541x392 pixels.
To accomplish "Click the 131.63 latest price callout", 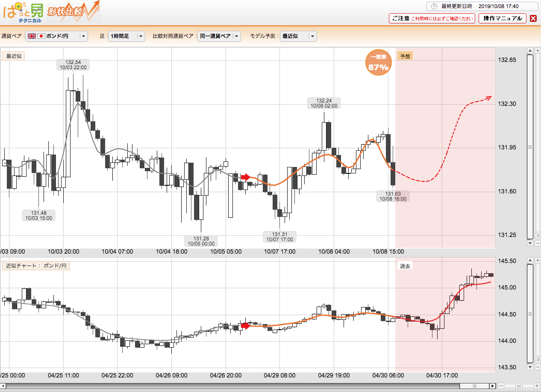I will [393, 196].
